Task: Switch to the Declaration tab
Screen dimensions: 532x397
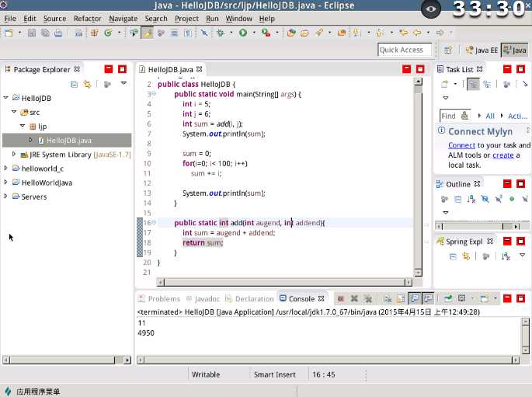Action: pyautogui.click(x=250, y=298)
